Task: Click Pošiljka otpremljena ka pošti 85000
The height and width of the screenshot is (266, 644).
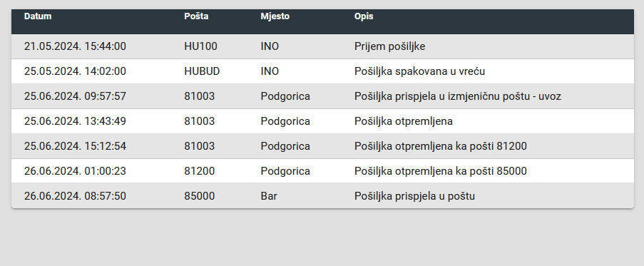Action: point(441,171)
